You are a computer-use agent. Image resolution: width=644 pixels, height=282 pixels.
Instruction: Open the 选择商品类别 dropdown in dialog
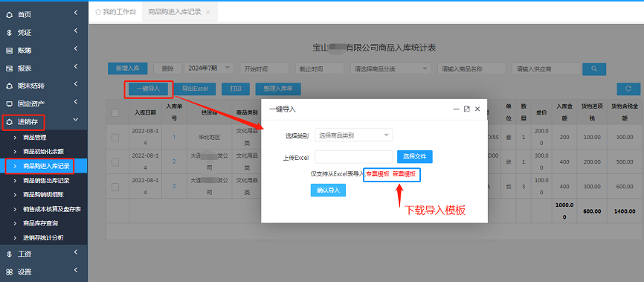click(x=354, y=135)
